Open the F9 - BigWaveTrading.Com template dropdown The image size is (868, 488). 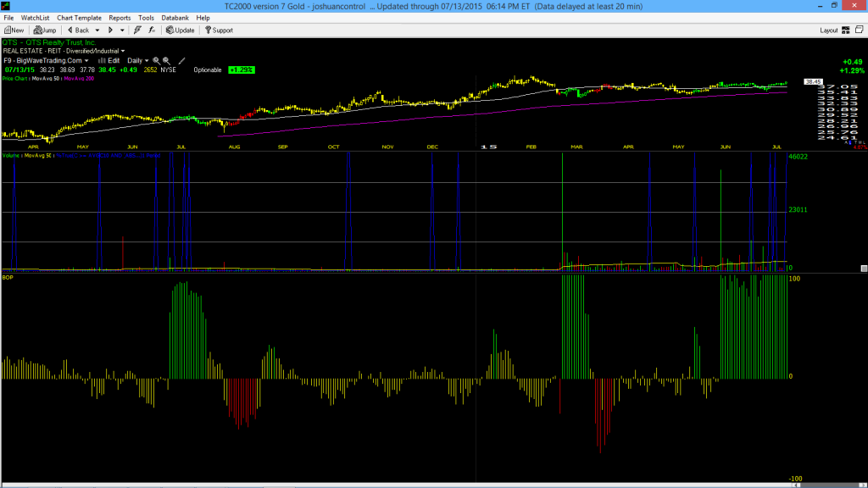[x=46, y=61]
